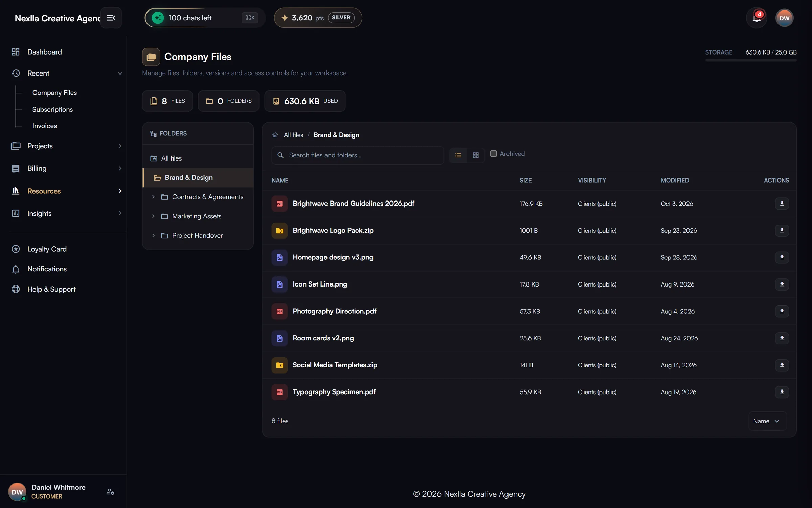Download Brightwave Brand Guidelines 2026.pdf

[782, 204]
